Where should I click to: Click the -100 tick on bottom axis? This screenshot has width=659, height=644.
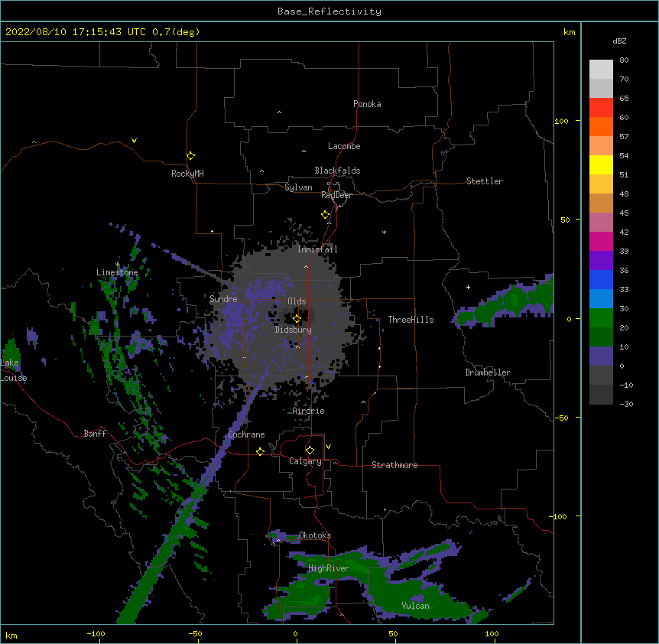[96, 633]
